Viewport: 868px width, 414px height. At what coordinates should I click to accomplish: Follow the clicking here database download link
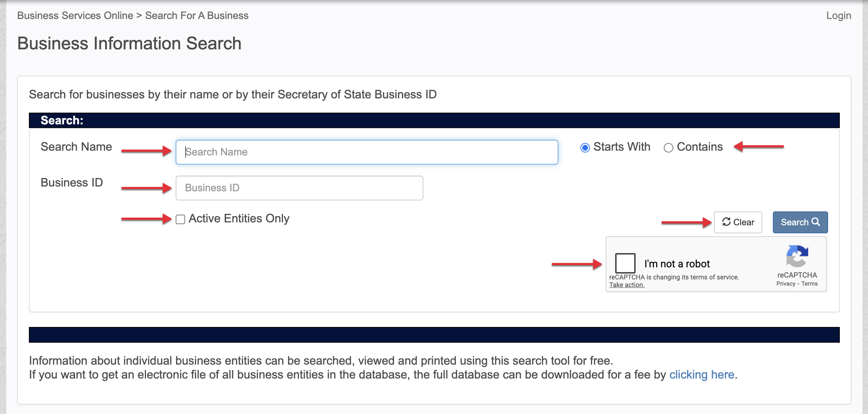pos(701,375)
